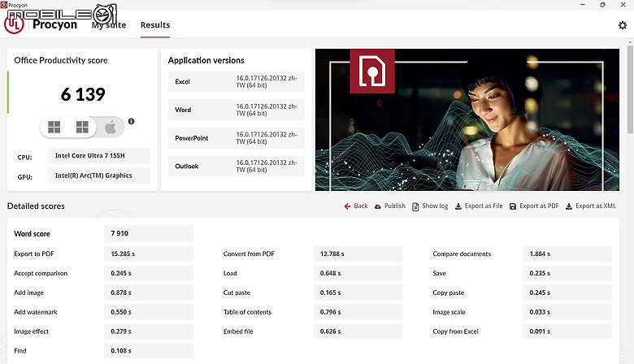Click the Export as XML download icon
Screen dimensions: 634x364
coord(568,206)
